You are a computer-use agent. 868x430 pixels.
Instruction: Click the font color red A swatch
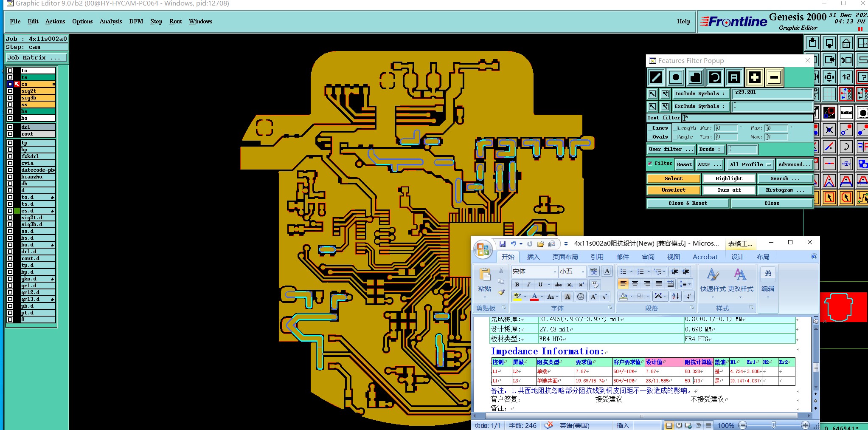(x=534, y=297)
